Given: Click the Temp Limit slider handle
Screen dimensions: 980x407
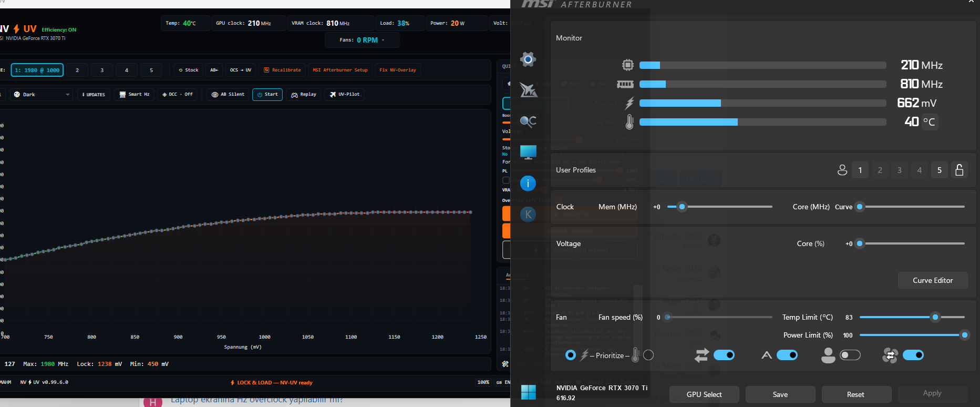Looking at the screenshot, I should click(x=935, y=317).
